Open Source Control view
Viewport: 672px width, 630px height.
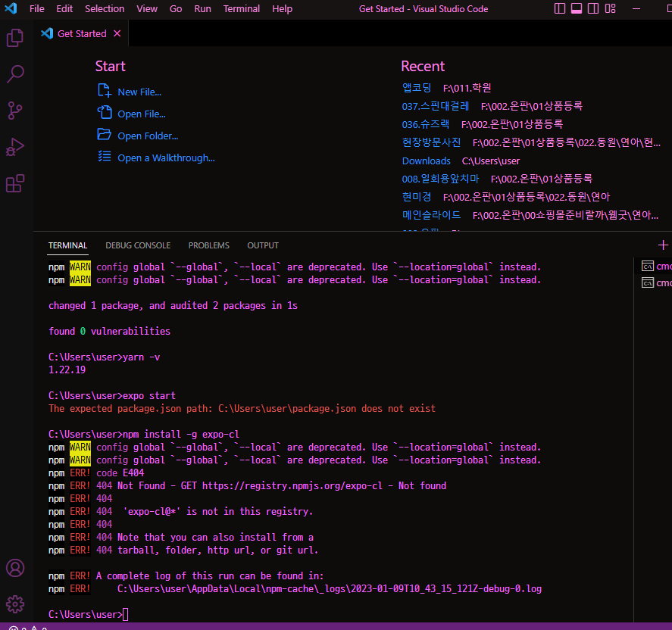(x=15, y=111)
